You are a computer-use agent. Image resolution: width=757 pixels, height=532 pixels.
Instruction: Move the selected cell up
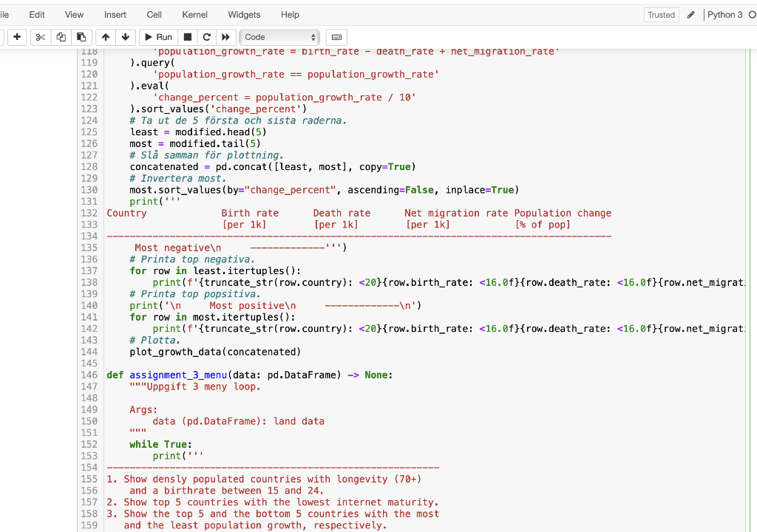point(105,37)
